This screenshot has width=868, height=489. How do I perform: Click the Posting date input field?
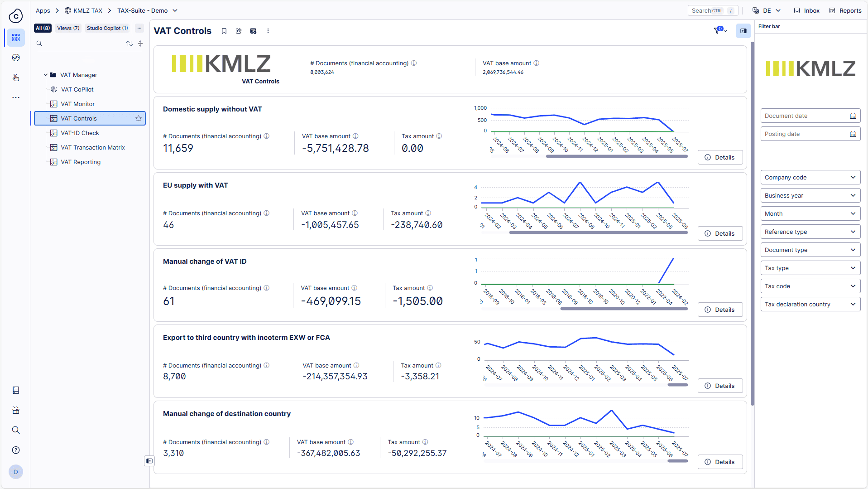point(804,134)
